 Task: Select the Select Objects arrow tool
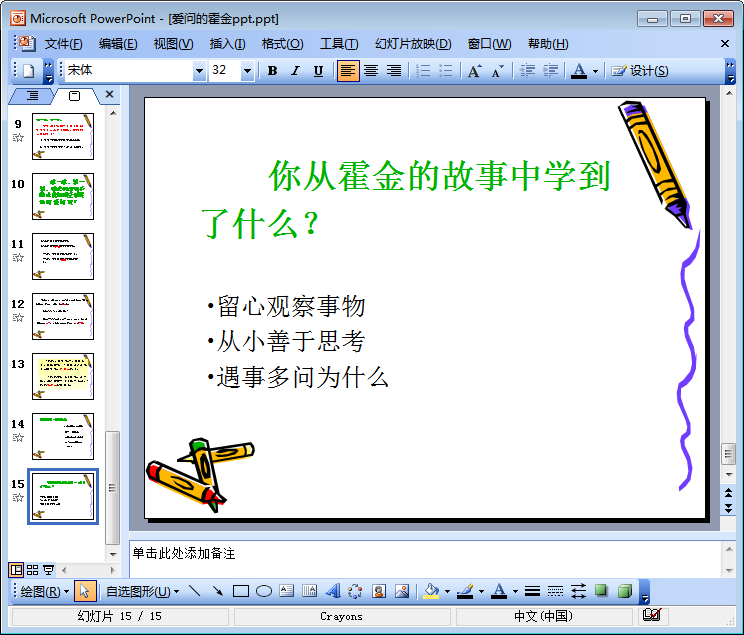tap(84, 591)
